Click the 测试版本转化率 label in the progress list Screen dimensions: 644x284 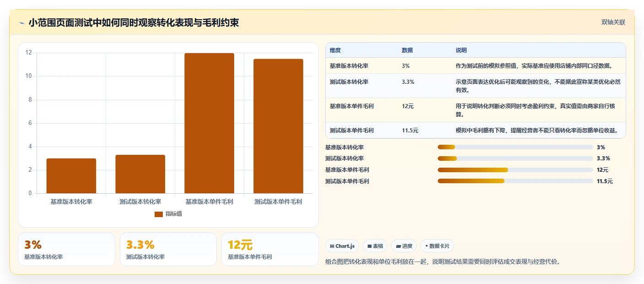click(344, 158)
